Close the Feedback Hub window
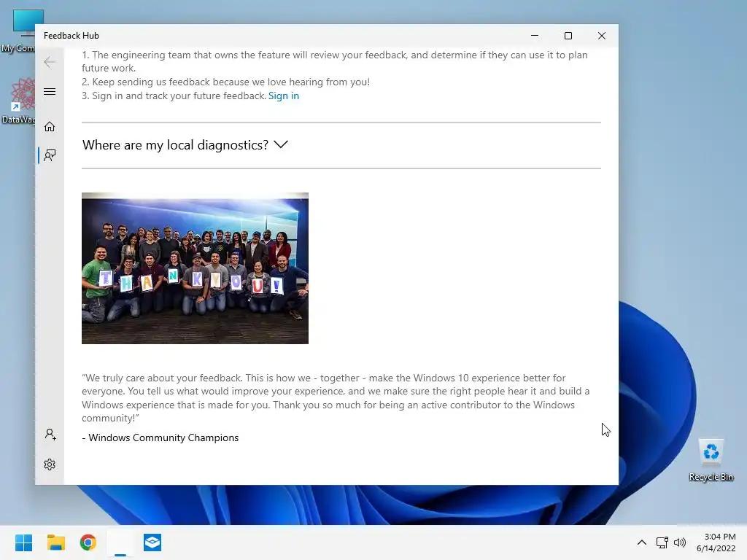Screen dimensions: 747x560 click(x=602, y=36)
